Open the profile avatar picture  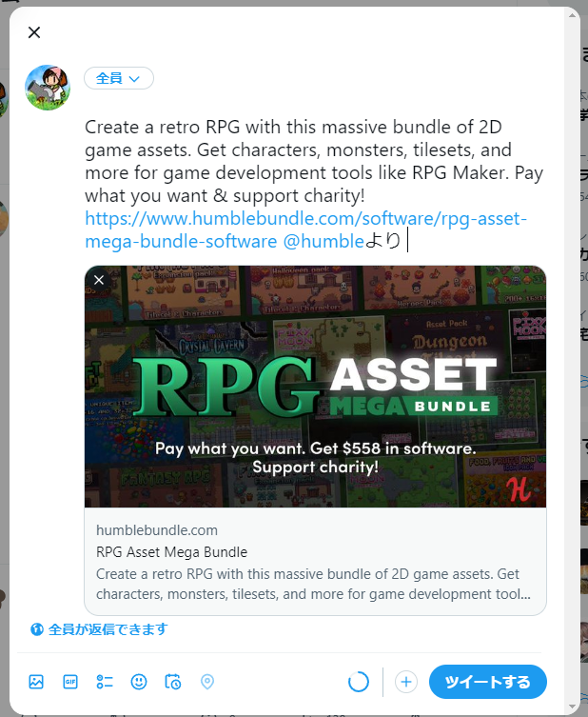point(48,88)
